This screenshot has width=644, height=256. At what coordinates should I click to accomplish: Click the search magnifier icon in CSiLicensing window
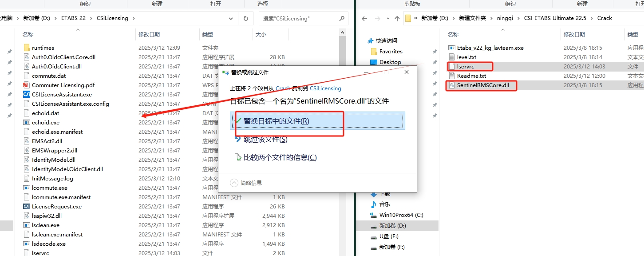tap(342, 18)
